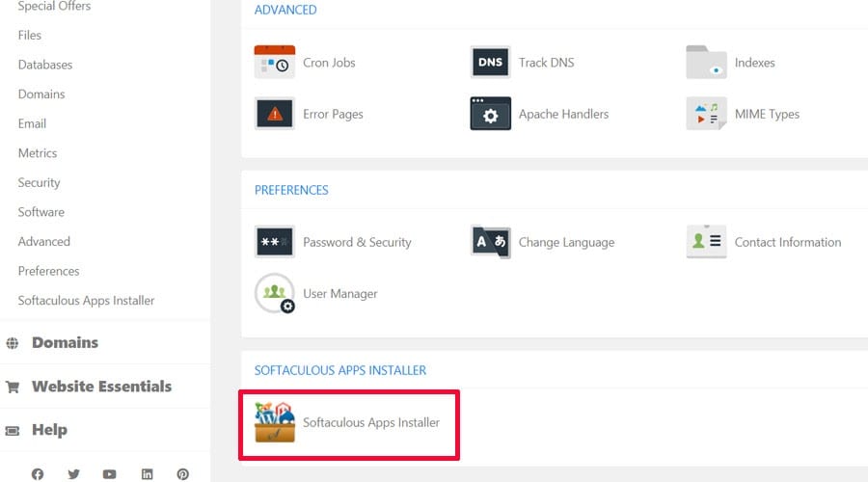Screen dimensions: 868x482
Task: Go to Email in the sidebar
Action: pos(32,124)
